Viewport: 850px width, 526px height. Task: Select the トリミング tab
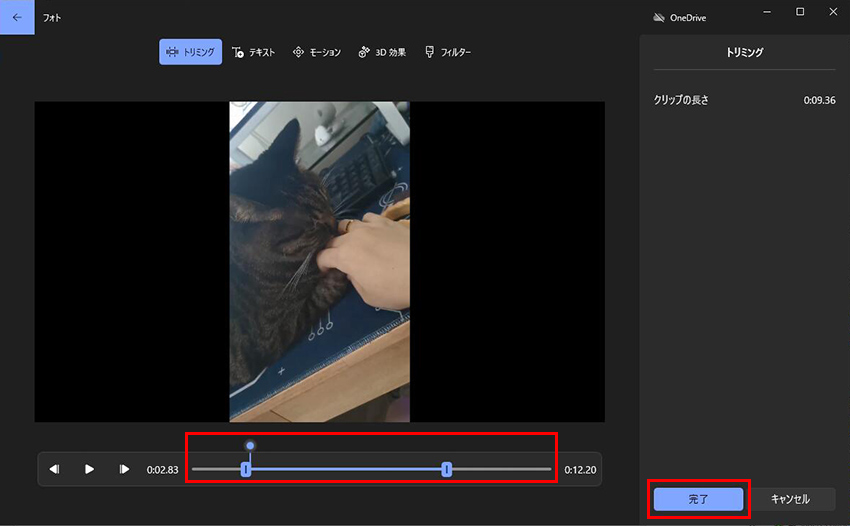[x=190, y=52]
